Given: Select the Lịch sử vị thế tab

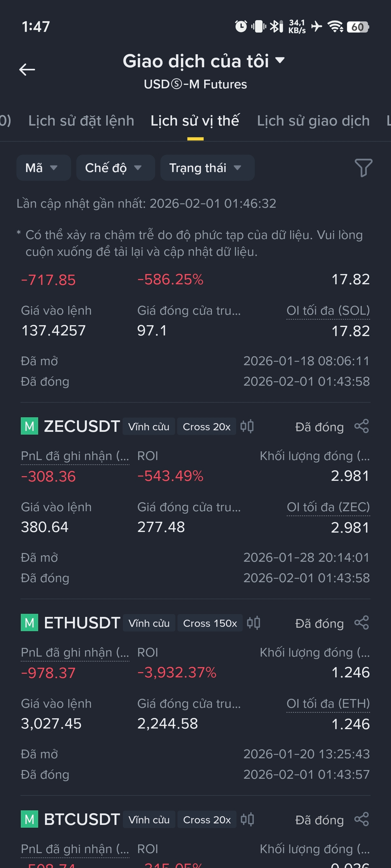Looking at the screenshot, I should [195, 121].
